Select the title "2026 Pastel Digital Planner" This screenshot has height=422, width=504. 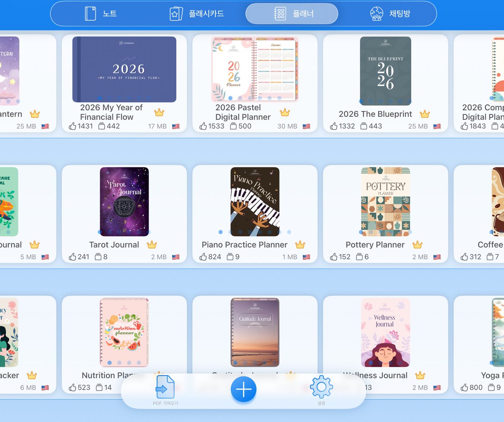click(243, 112)
